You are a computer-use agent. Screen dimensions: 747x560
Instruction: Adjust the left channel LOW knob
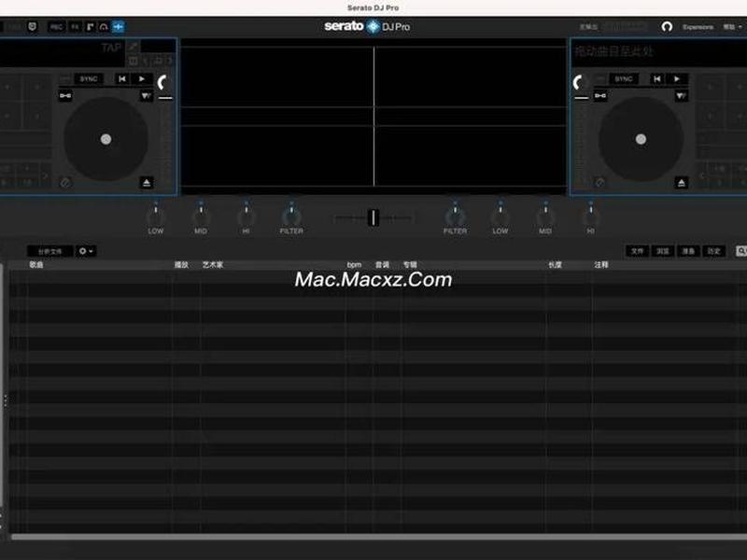coord(156,216)
